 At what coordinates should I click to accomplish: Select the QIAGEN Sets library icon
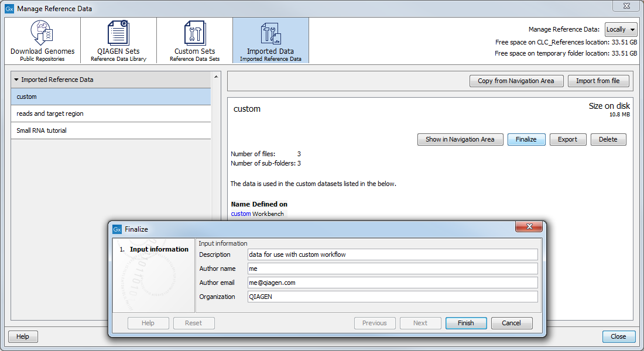pyautogui.click(x=118, y=34)
